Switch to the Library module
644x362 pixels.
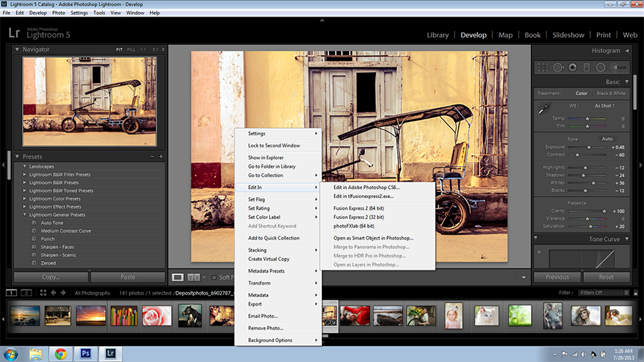[x=437, y=34]
